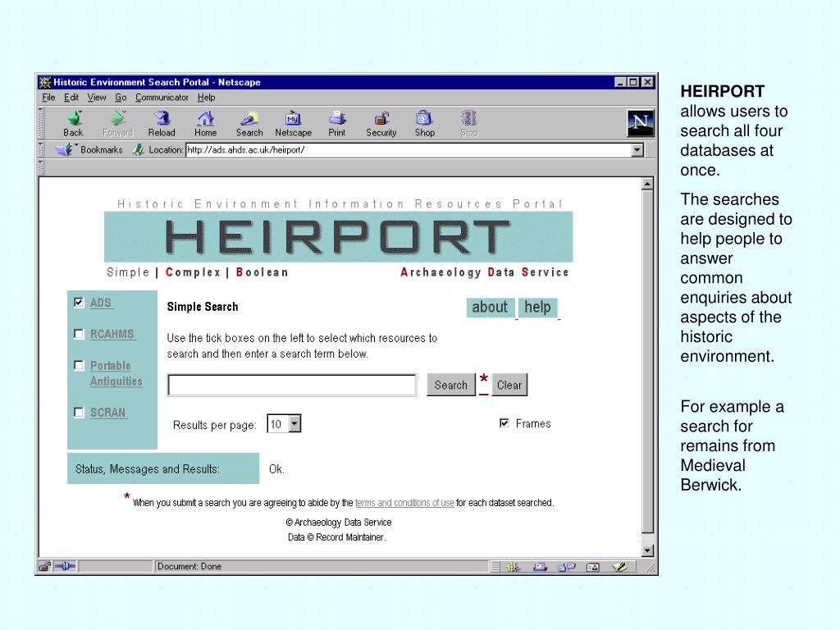Open the Help menu

click(x=206, y=98)
